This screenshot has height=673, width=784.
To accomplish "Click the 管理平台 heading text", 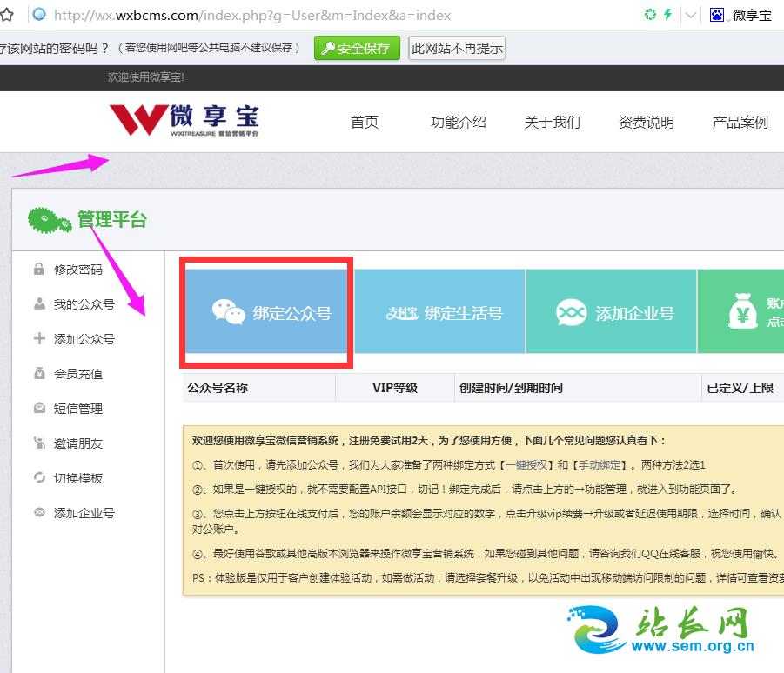I will [x=112, y=220].
